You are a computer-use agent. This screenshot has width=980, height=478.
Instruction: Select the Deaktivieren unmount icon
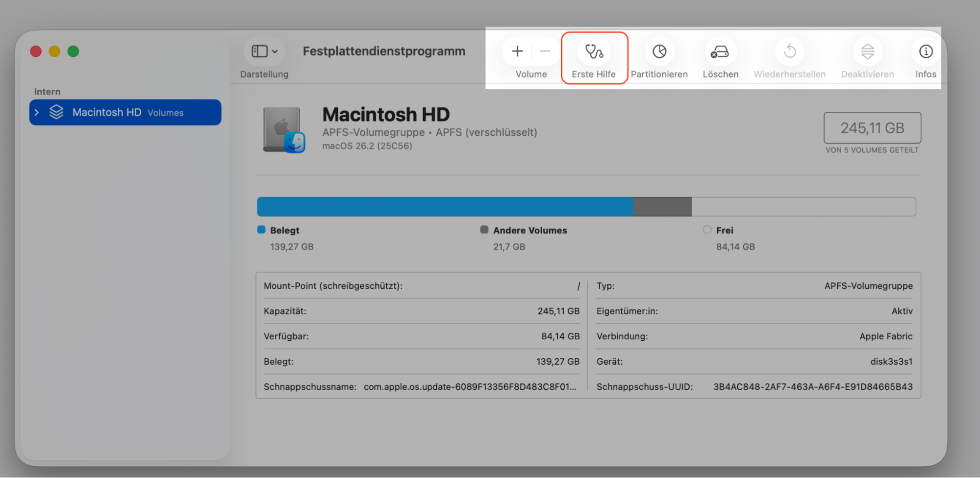867,51
